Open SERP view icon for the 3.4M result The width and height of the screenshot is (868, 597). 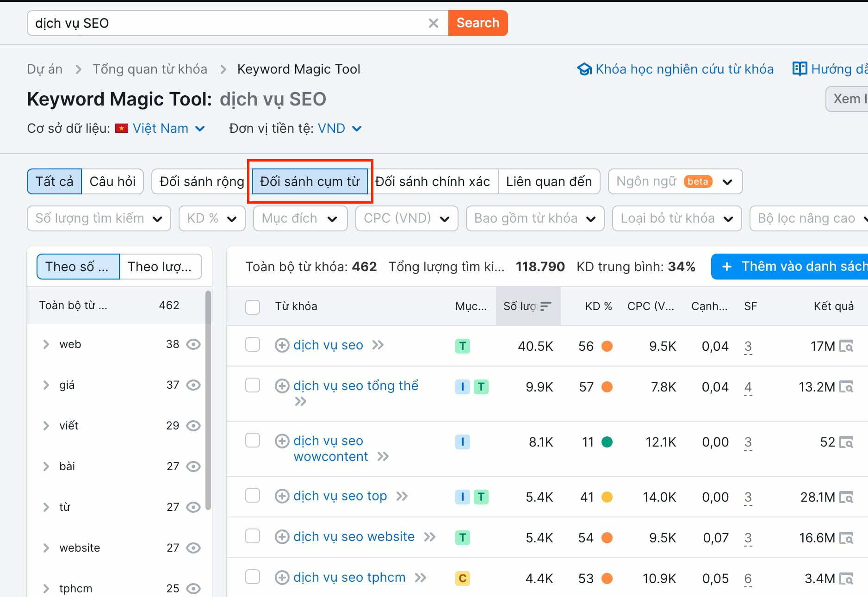point(846,578)
